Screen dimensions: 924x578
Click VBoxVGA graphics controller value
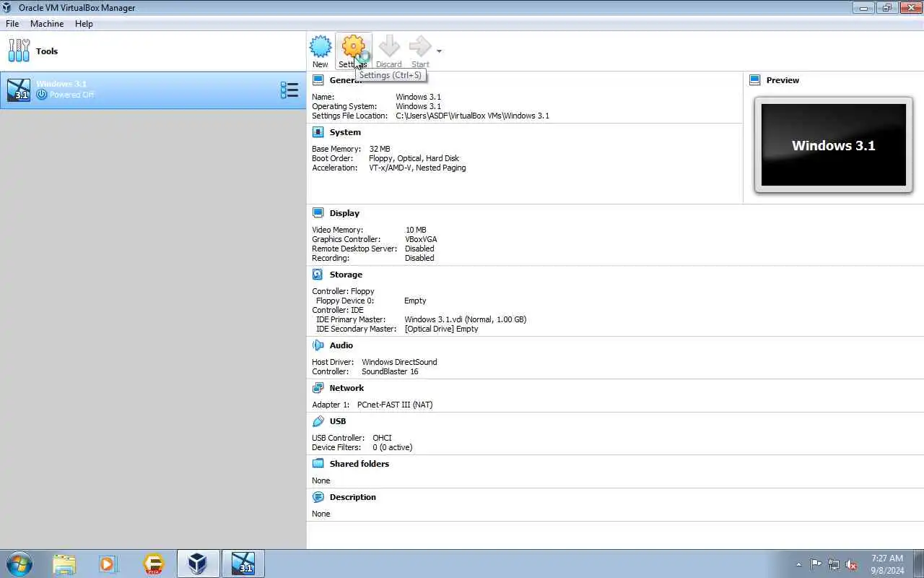(421, 239)
